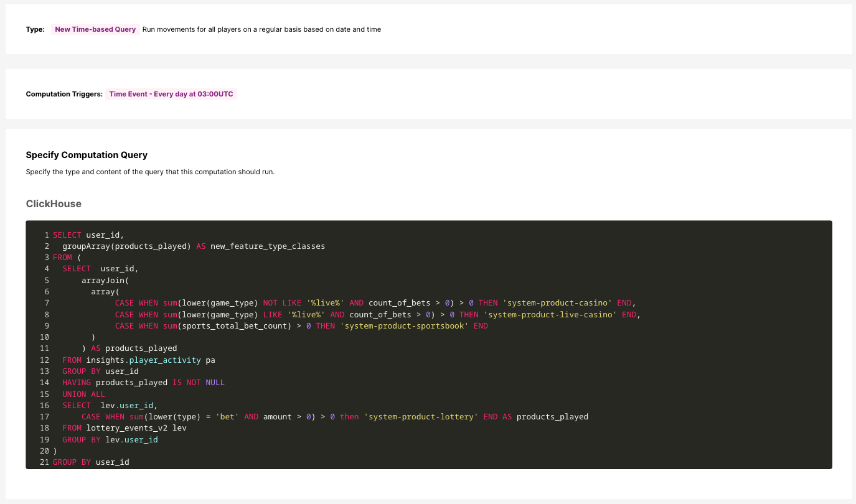Click the ClickHouse query type label
Image resolution: width=856 pixels, height=504 pixels.
point(54,203)
